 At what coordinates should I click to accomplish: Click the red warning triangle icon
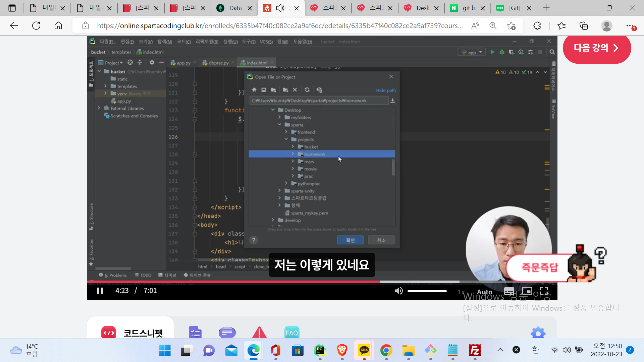pos(259,333)
